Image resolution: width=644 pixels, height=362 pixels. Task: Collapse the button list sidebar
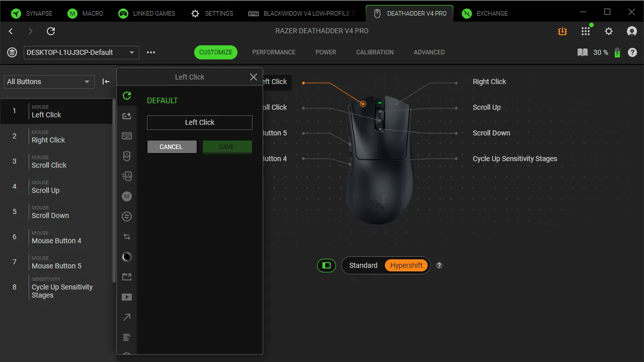point(106,82)
